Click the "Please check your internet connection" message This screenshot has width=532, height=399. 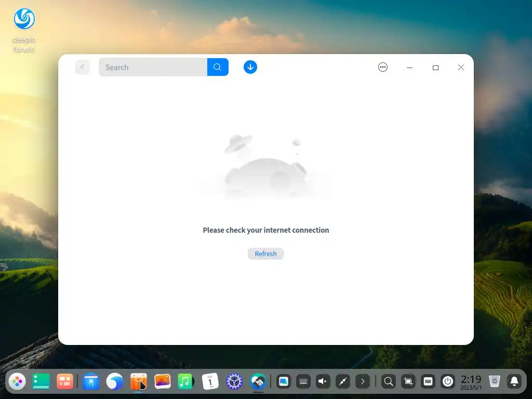tap(265, 230)
